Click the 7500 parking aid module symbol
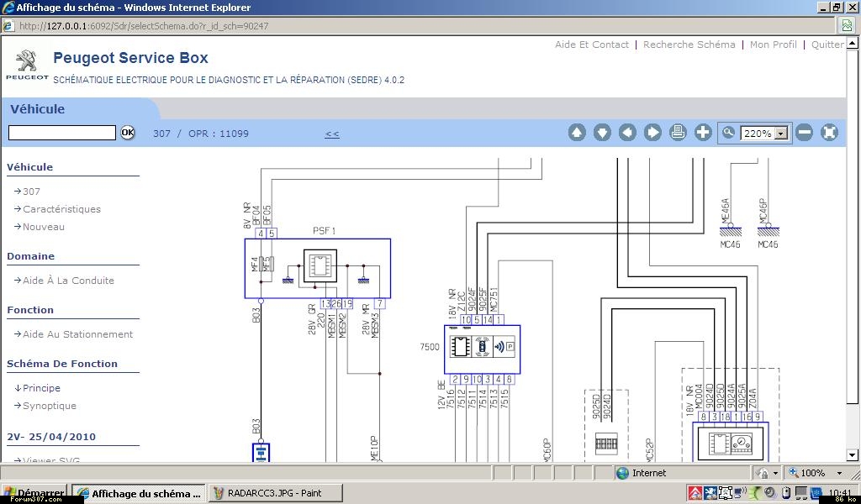This screenshot has width=861, height=504. pyautogui.click(x=482, y=347)
